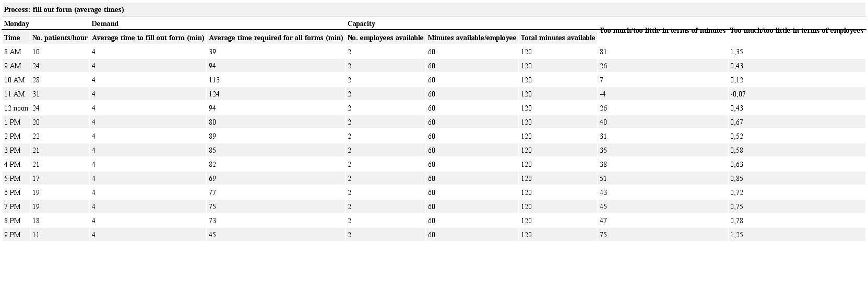Click the 'Minutes available/employee' header
This screenshot has height=293, width=868.
(x=472, y=38)
